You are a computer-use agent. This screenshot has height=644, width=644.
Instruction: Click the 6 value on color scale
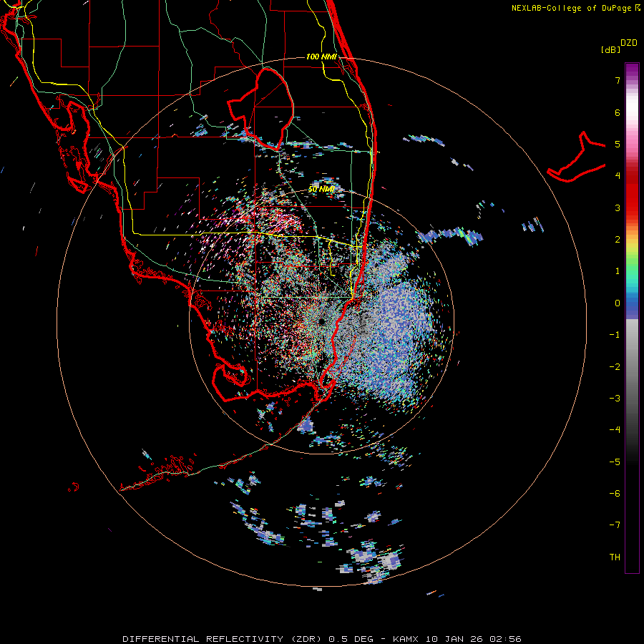click(618, 112)
